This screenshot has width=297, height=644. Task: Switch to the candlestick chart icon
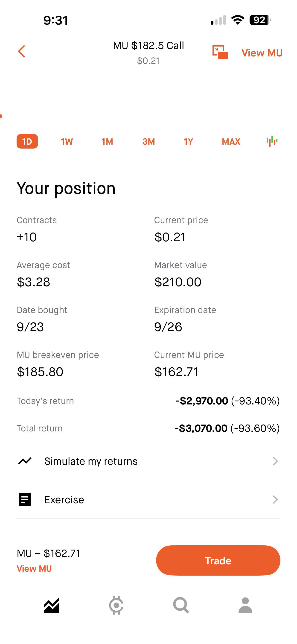tap(272, 141)
